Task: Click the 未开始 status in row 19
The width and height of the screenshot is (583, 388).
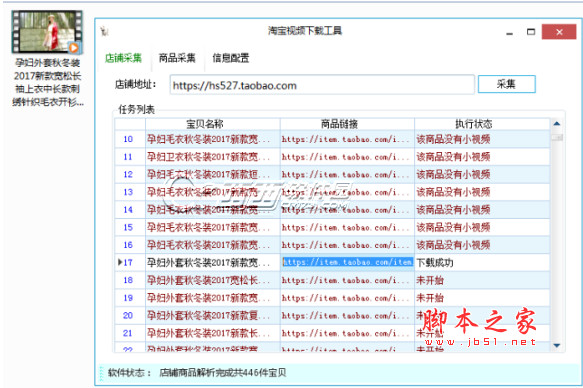Action: 430,298
